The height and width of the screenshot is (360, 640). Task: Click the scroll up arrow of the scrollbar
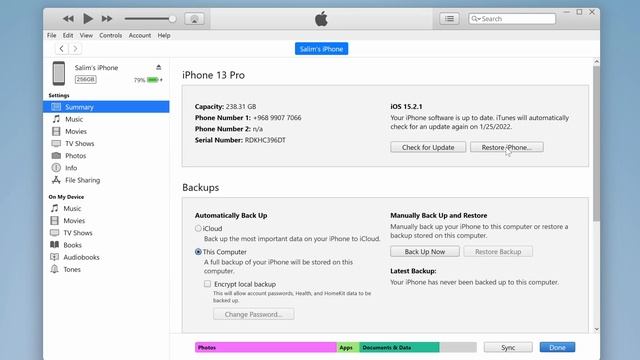(x=597, y=62)
